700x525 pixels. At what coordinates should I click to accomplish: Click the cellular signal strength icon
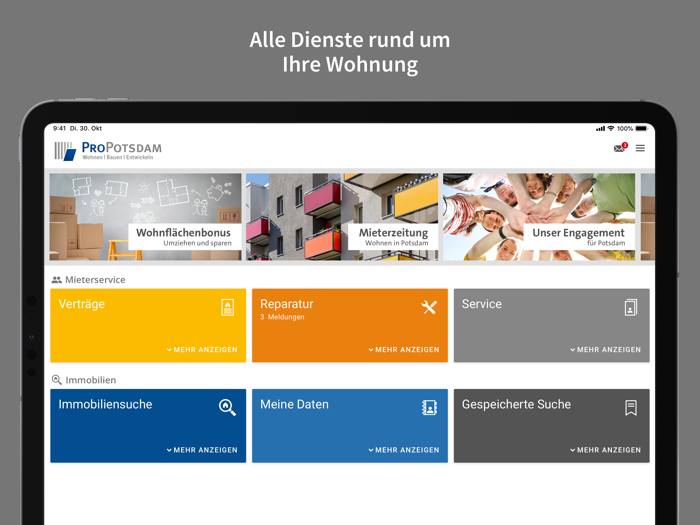[x=600, y=129]
